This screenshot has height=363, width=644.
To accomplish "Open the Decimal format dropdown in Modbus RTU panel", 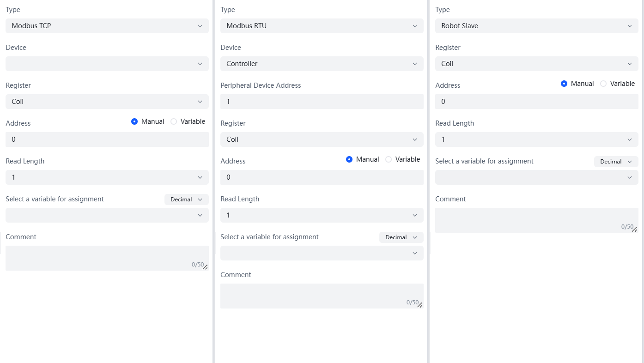I will 401,237.
